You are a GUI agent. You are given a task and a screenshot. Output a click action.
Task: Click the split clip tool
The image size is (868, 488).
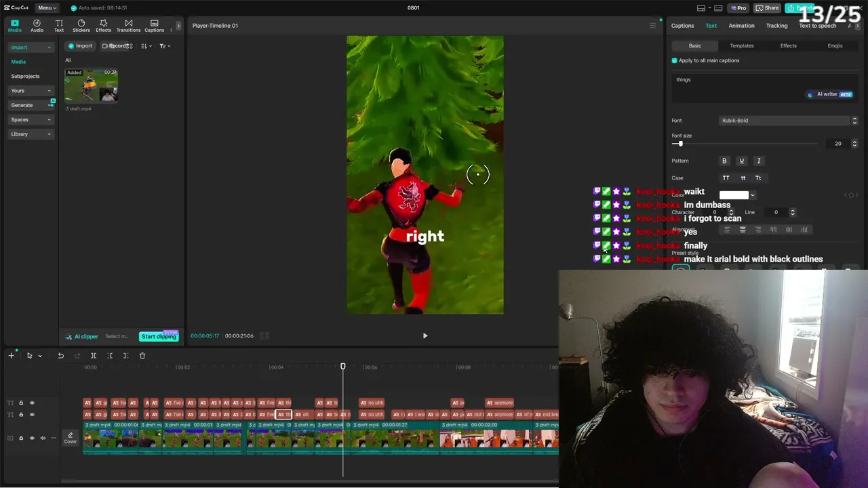coord(94,356)
